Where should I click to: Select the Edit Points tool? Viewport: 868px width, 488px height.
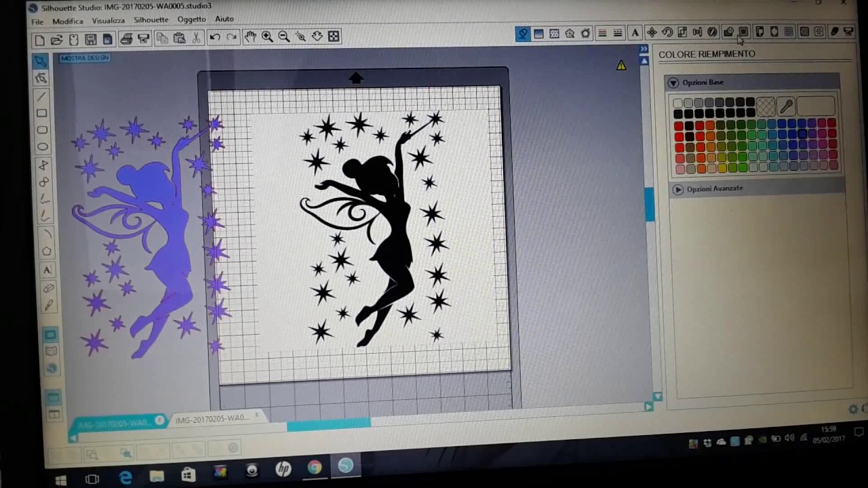click(41, 79)
